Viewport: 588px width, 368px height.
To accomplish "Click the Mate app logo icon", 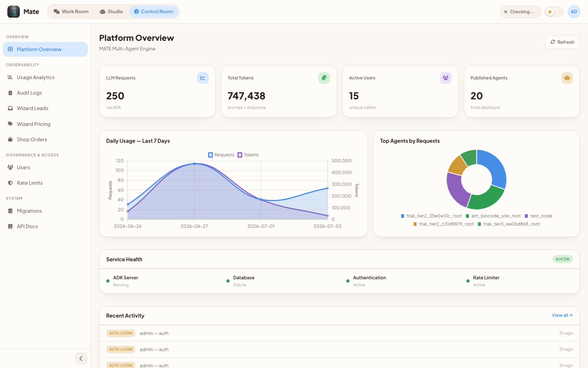I will pyautogui.click(x=14, y=12).
